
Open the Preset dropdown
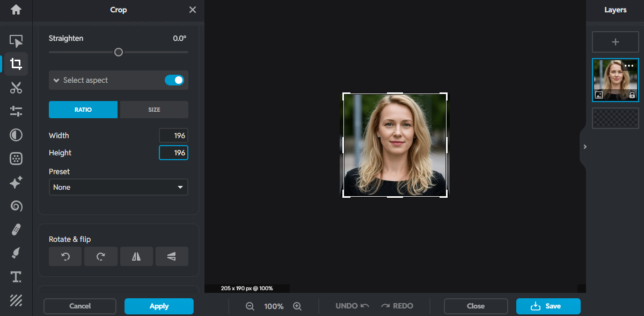click(x=118, y=187)
